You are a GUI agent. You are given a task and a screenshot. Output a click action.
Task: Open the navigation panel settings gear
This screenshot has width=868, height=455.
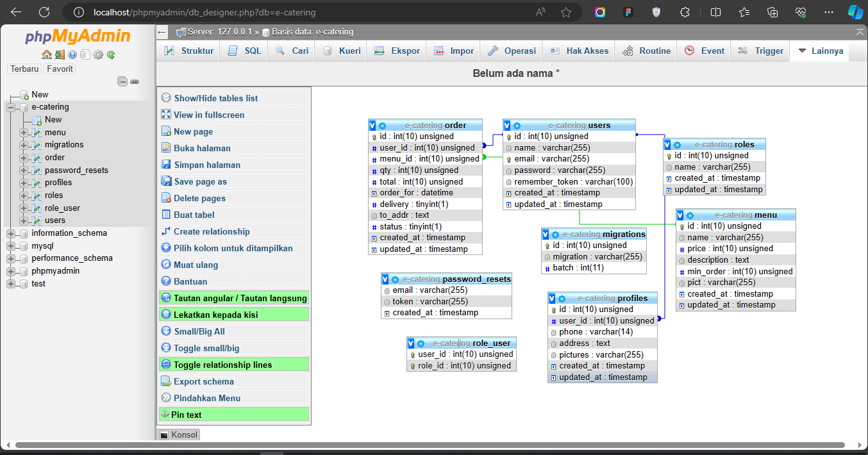coord(98,54)
